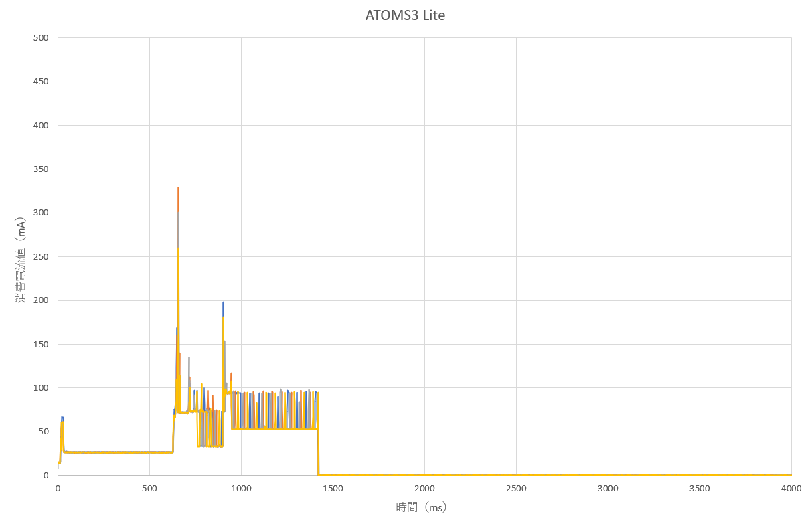This screenshot has height=528, width=812.
Task: Click the 1000 label on the time axis
Action: pyautogui.click(x=241, y=489)
